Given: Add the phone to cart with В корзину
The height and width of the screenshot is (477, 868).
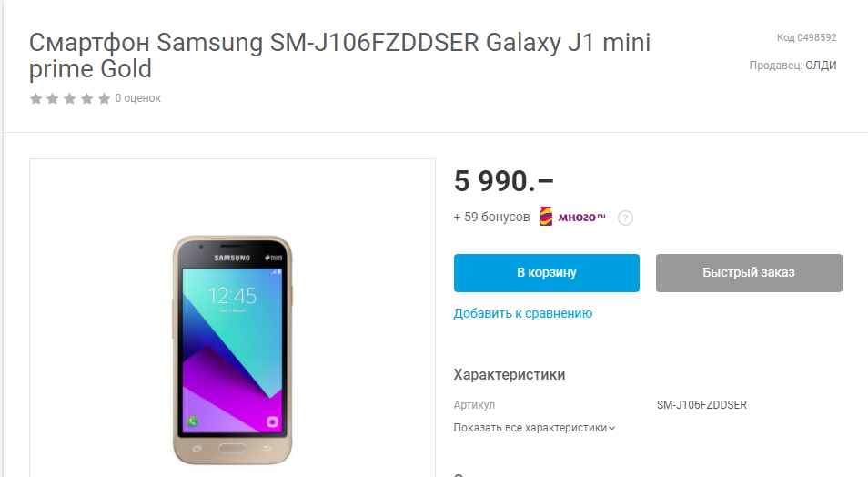Looking at the screenshot, I should click(x=547, y=272).
